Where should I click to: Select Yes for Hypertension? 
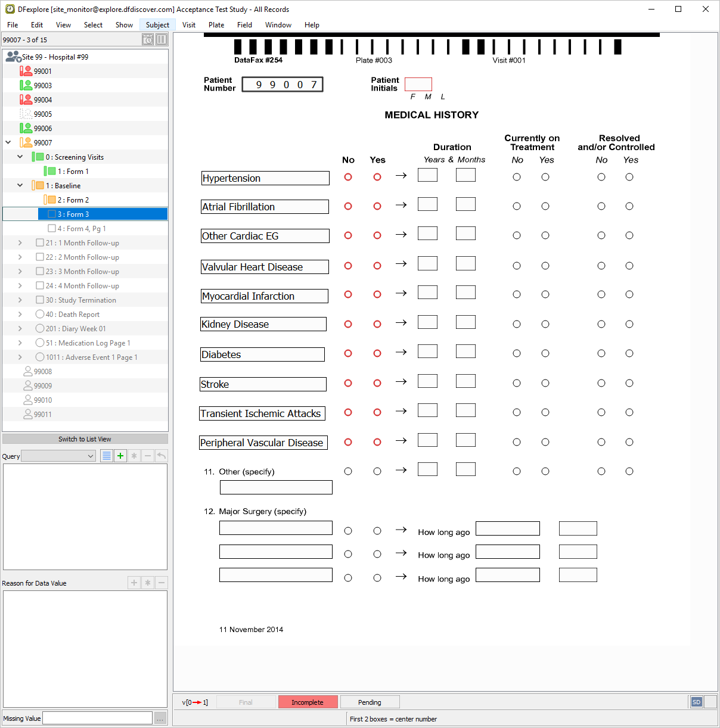[377, 177]
